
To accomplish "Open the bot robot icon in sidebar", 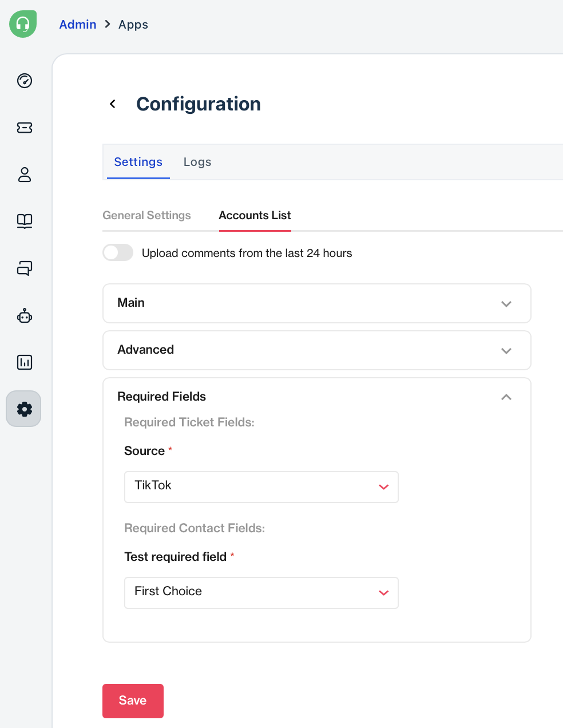I will click(x=25, y=315).
